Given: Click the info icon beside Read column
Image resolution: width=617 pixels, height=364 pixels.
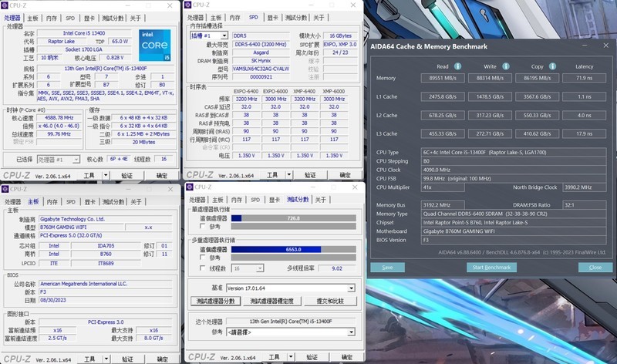Looking at the screenshot, I should (x=457, y=66).
